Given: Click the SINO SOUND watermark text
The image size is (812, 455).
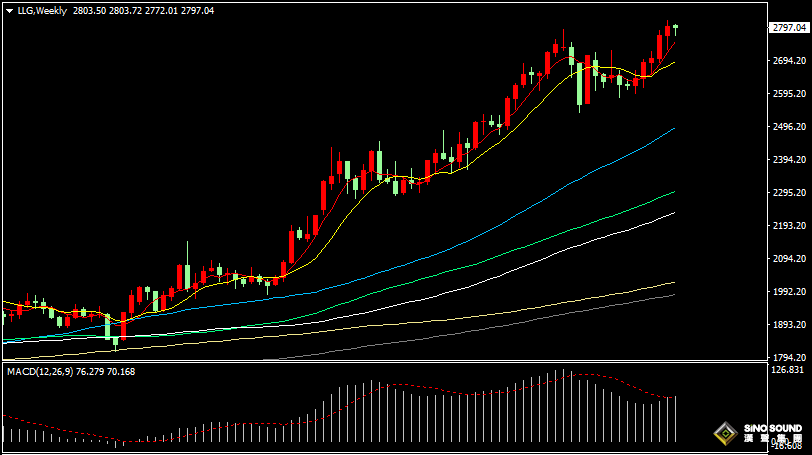Looking at the screenshot, I should pos(771,430).
